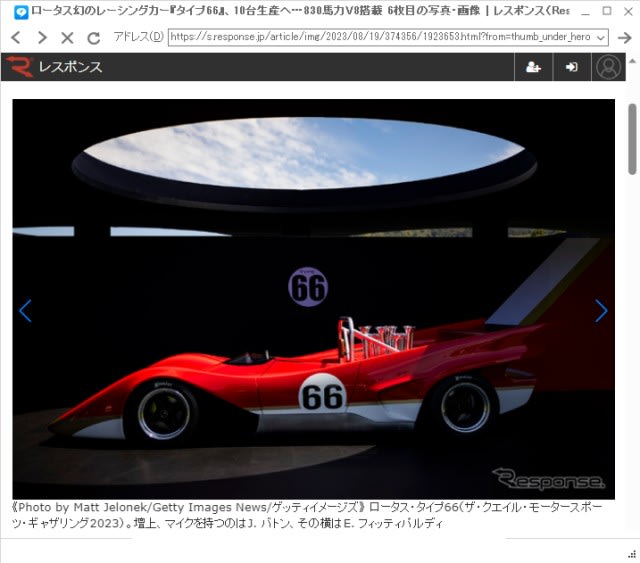The height and width of the screenshot is (563, 640).
Task: Go back with the browser back arrow
Action: pos(16,38)
